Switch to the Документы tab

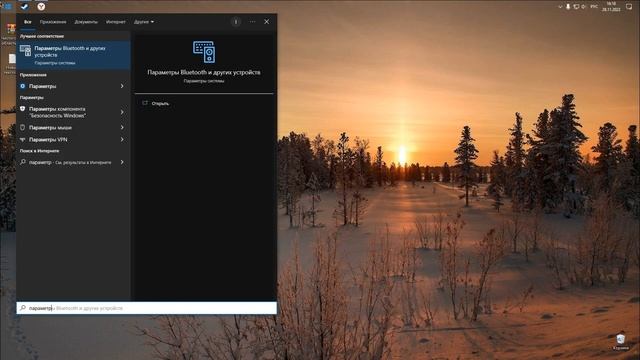[x=86, y=22]
